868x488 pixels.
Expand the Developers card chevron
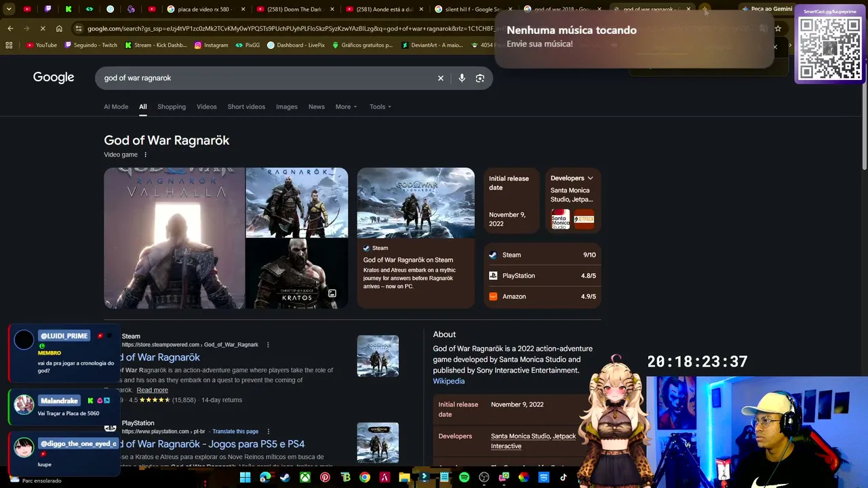[590, 178]
